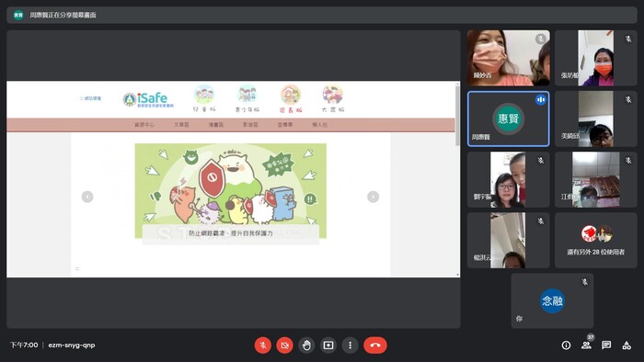
Task: Open the 青少年版 section on iSafe site
Action: pyautogui.click(x=247, y=98)
